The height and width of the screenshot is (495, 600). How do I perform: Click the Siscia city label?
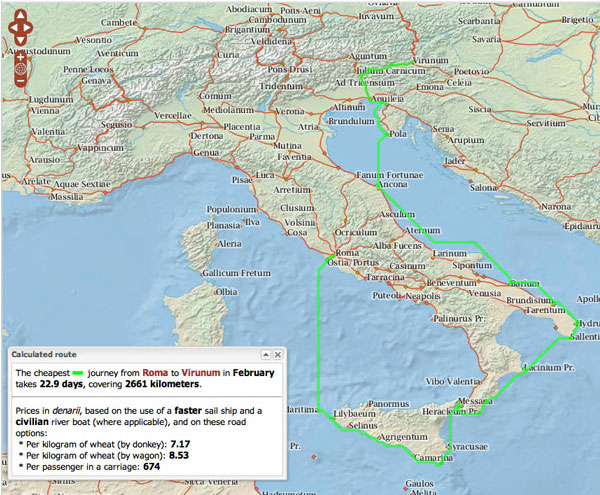480,109
